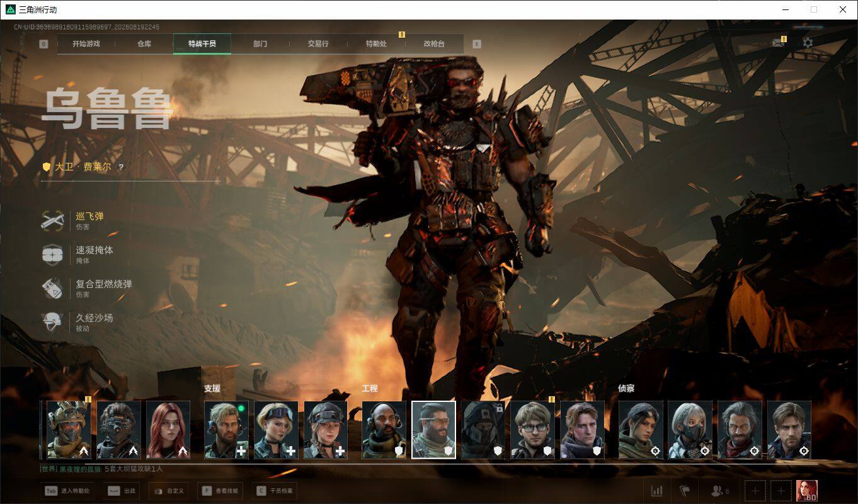
Task: Select the 速凝掩体 skill icon
Action: tap(53, 255)
